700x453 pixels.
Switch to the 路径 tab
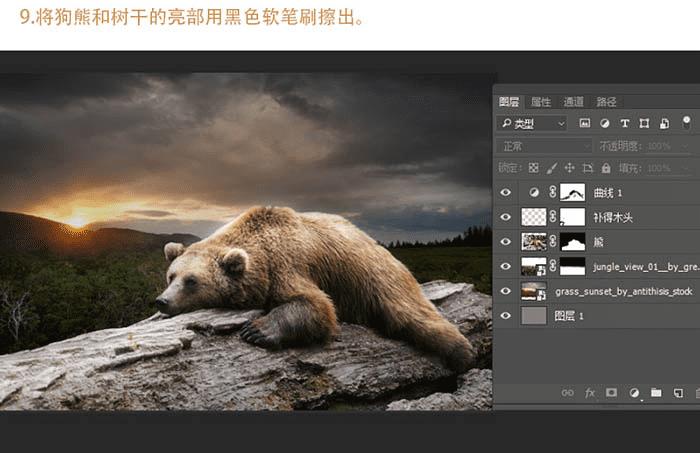click(606, 102)
